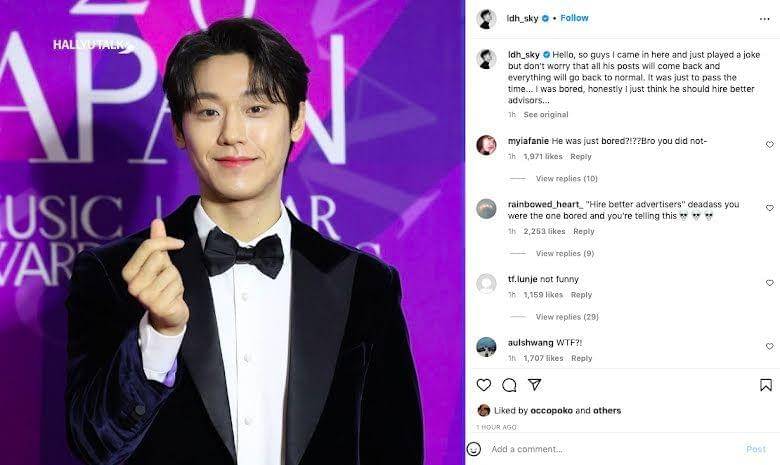Expand View replies (10)

tap(567, 179)
